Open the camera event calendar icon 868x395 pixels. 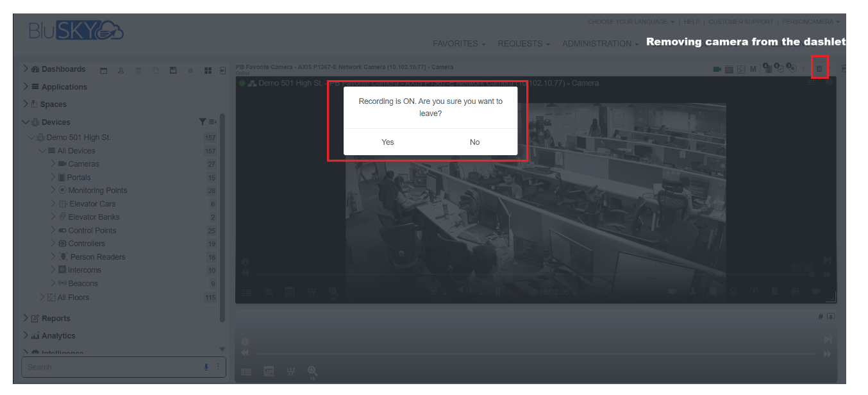[x=729, y=69]
